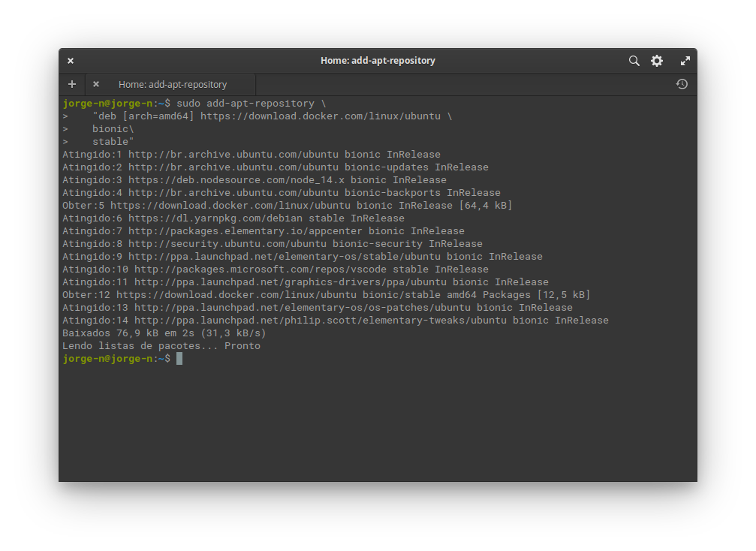Click Atingido:13 os-patches line
756x551 pixels.
click(x=318, y=308)
